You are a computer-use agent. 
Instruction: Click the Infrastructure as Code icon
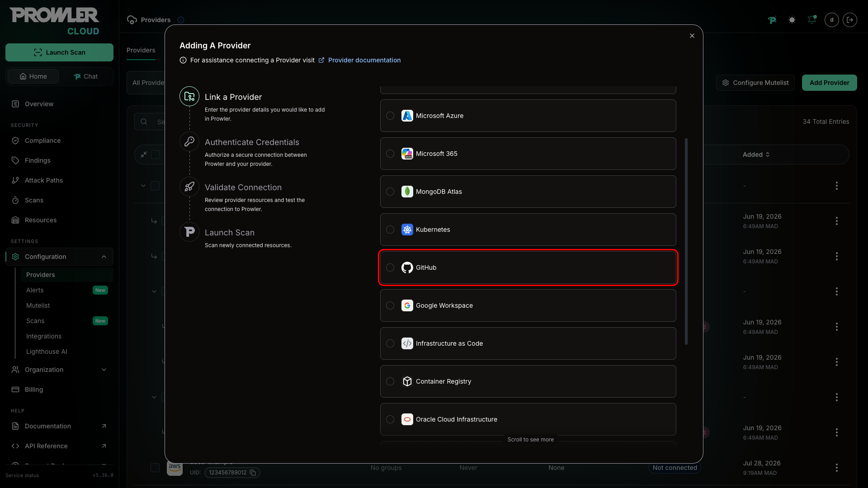pyautogui.click(x=407, y=343)
